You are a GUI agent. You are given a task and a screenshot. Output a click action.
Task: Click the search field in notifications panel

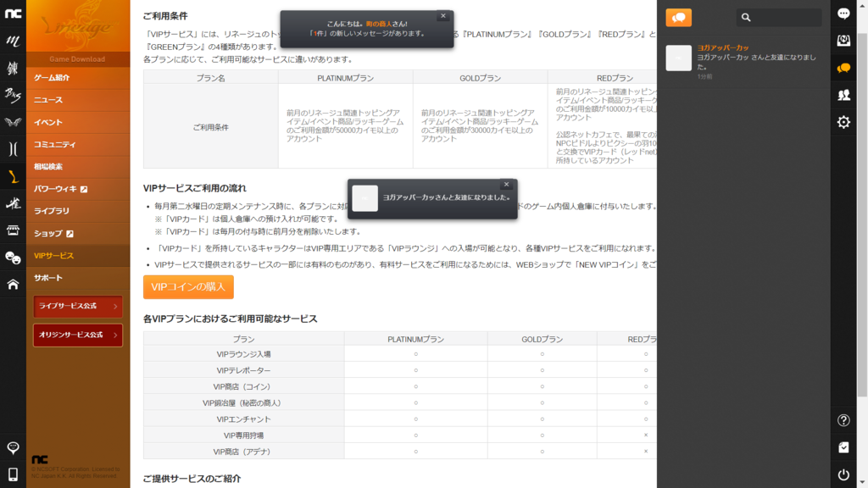click(779, 18)
